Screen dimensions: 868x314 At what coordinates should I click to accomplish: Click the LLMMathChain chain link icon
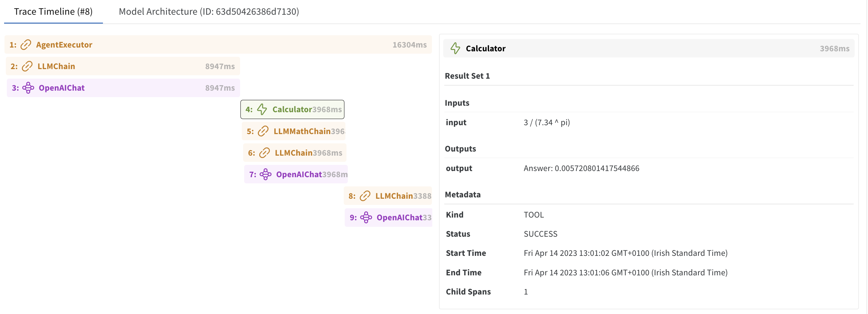click(x=263, y=131)
